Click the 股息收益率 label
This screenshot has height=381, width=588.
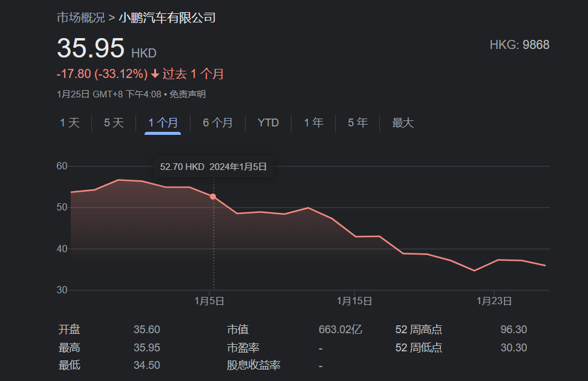click(x=253, y=365)
